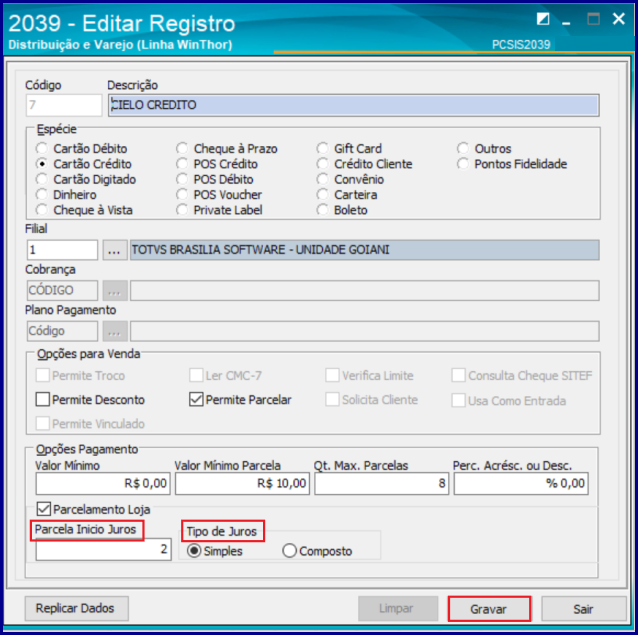Exit using the Sair button
Image resolution: width=638 pixels, height=635 pixels.
583,609
